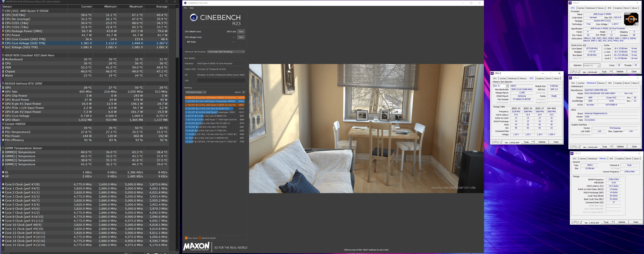Select the CPU Core Voltage (SVI2 TFN) row
This screenshot has height=254, width=644.
tap(85, 43)
